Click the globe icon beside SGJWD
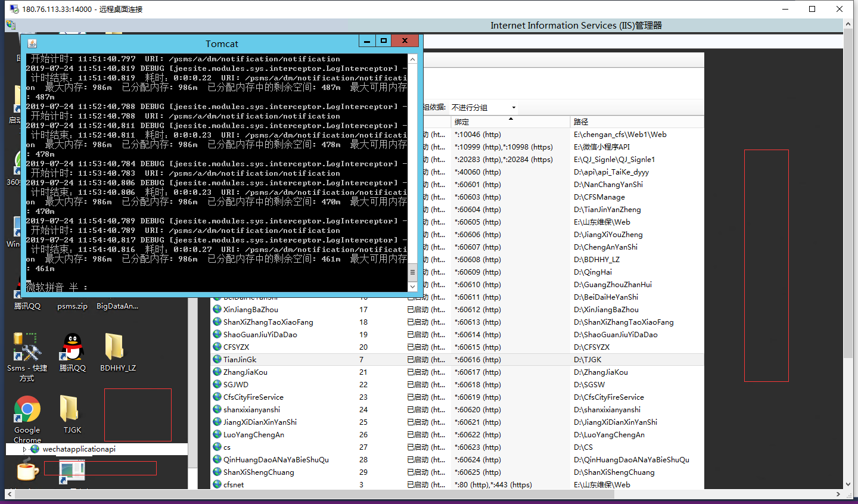Screen dimensions: 858x504 coord(217,384)
